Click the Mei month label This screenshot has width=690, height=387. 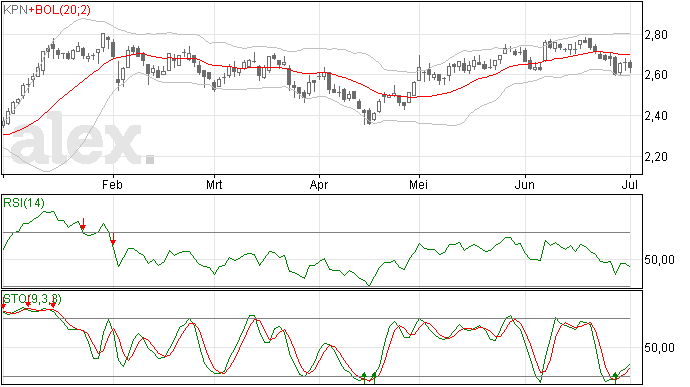418,184
